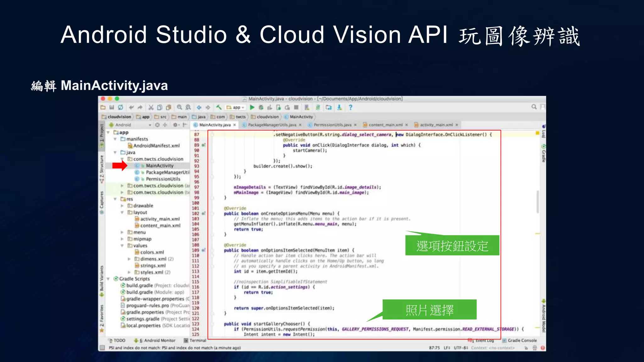Click the scroll-from-source target icon

point(158,125)
